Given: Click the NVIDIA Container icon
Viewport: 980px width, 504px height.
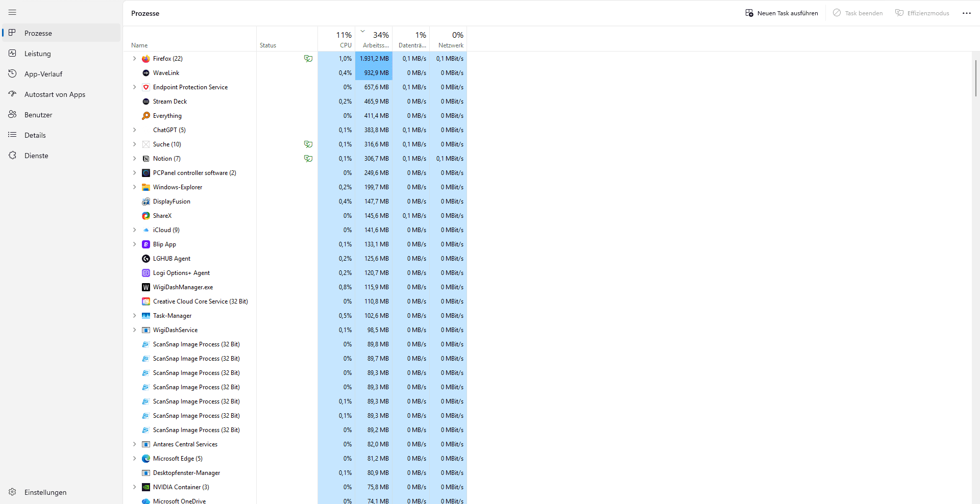Looking at the screenshot, I should tap(146, 487).
